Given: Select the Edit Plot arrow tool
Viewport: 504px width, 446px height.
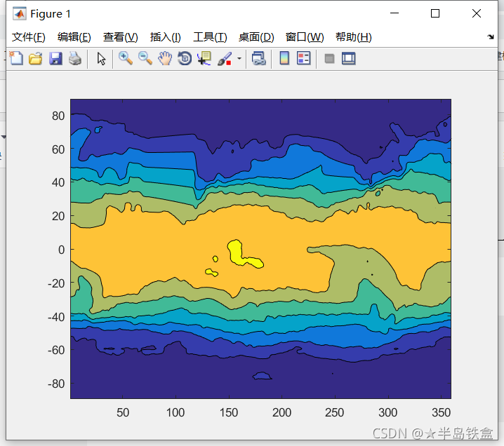Looking at the screenshot, I should click(101, 59).
